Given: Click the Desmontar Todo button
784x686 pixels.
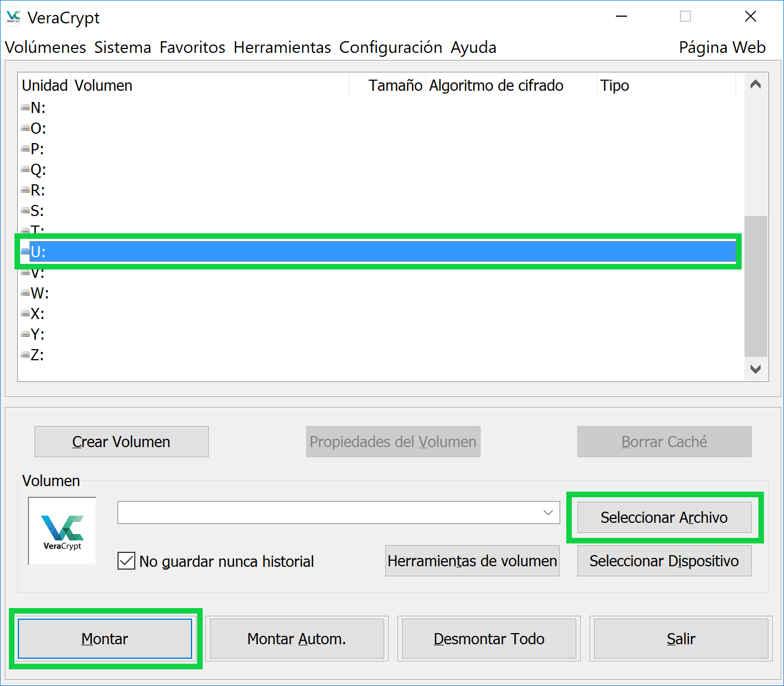Looking at the screenshot, I should (489, 639).
